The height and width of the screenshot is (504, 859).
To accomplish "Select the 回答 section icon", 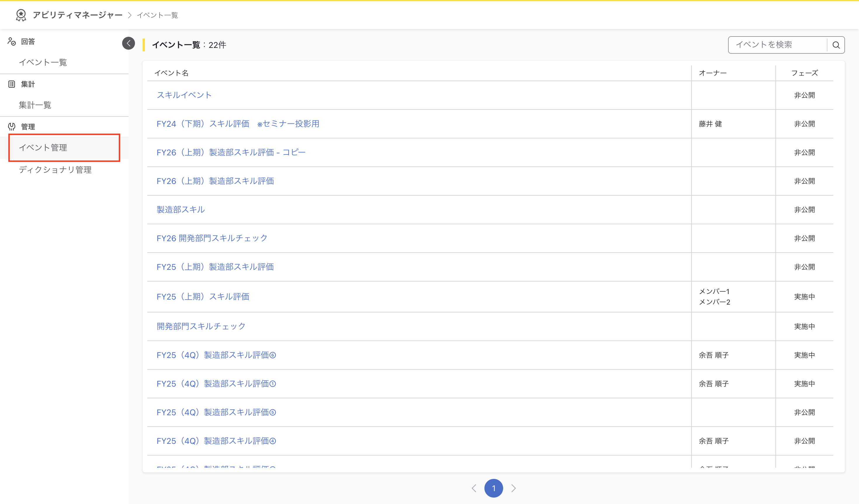I will click(11, 41).
